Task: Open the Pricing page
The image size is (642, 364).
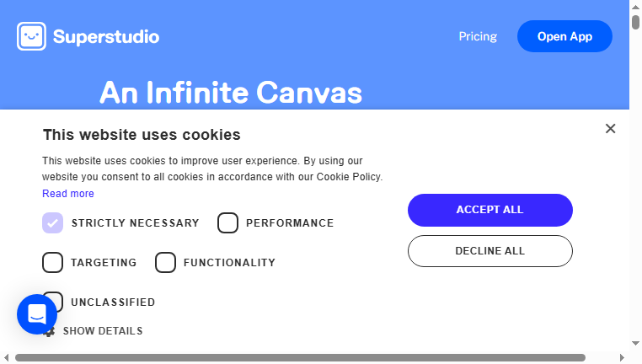Action: pos(478,36)
